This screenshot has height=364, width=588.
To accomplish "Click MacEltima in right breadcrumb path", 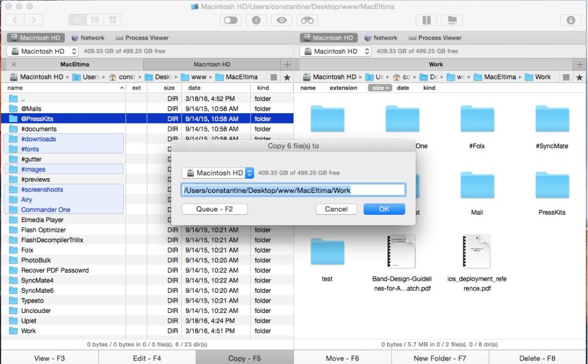I will (496, 77).
